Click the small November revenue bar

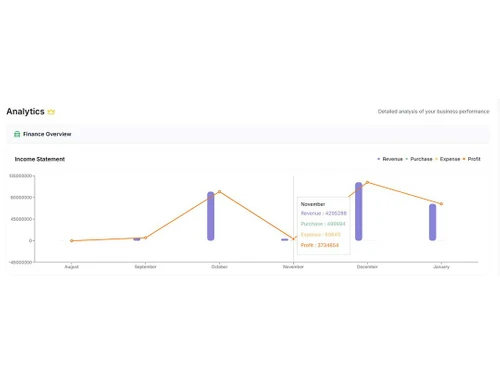(285, 240)
